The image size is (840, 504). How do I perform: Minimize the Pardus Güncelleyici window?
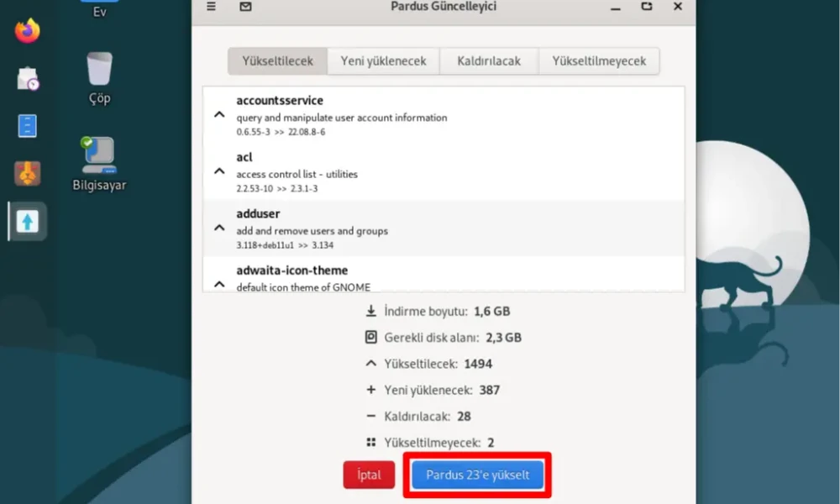point(616,8)
